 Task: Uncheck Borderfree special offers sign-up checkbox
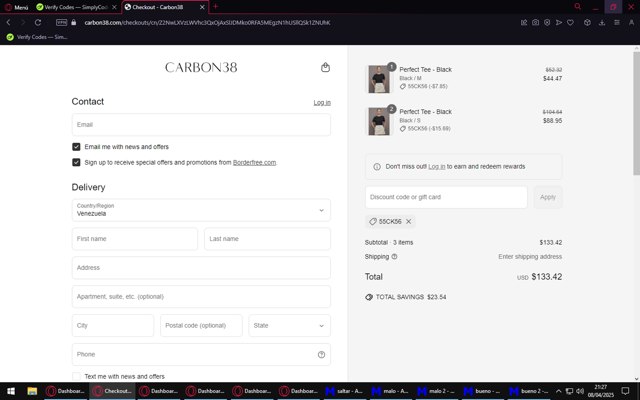(x=76, y=162)
